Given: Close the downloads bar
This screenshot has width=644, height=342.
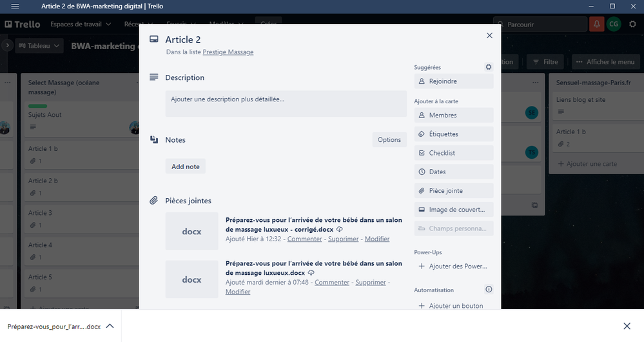Looking at the screenshot, I should 627,326.
